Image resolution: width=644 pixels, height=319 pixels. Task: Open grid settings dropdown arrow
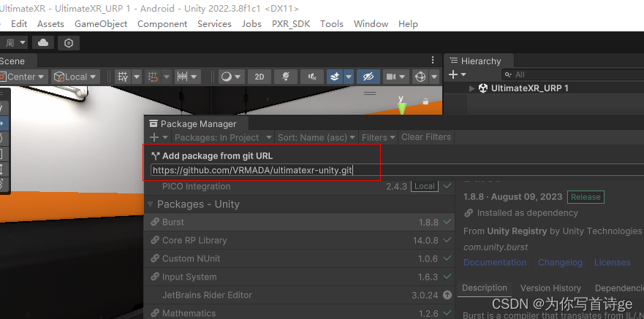(x=137, y=77)
